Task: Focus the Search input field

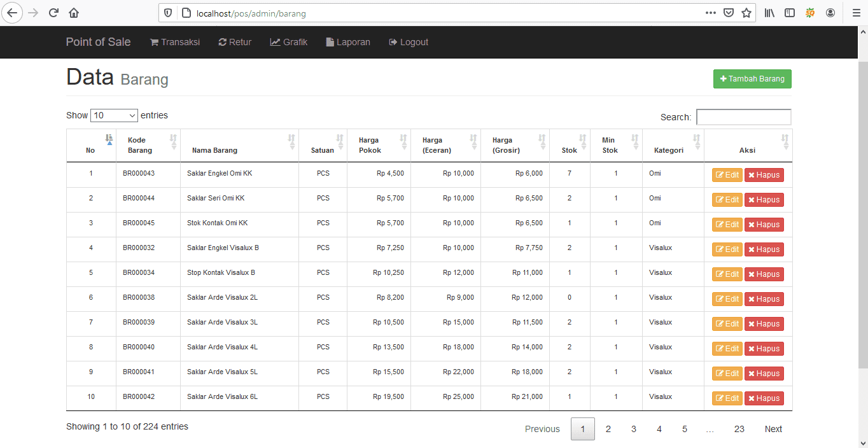Action: [x=744, y=117]
